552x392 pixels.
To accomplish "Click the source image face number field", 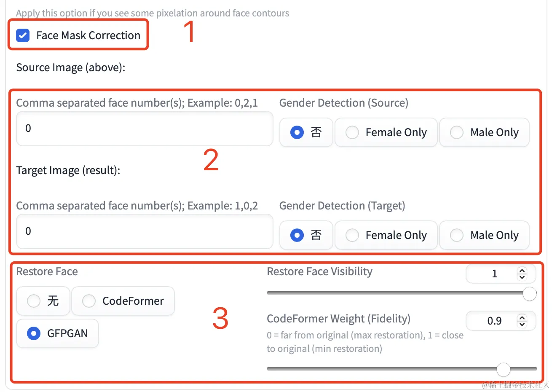I will pos(145,129).
